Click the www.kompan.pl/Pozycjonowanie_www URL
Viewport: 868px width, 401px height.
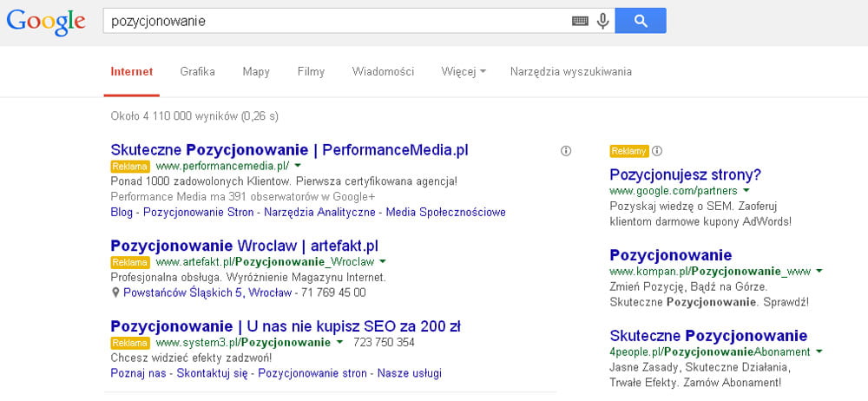[710, 272]
